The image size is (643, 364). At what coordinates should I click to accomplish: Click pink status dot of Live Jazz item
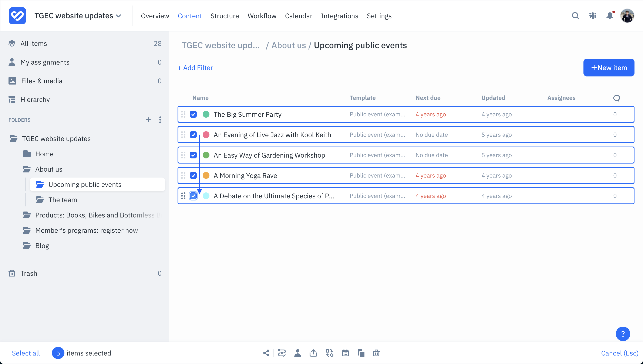[206, 135]
